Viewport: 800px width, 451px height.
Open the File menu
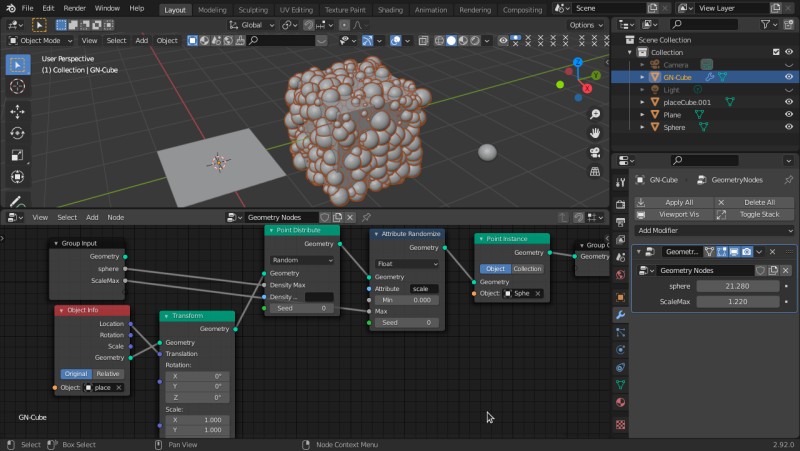pyautogui.click(x=28, y=8)
